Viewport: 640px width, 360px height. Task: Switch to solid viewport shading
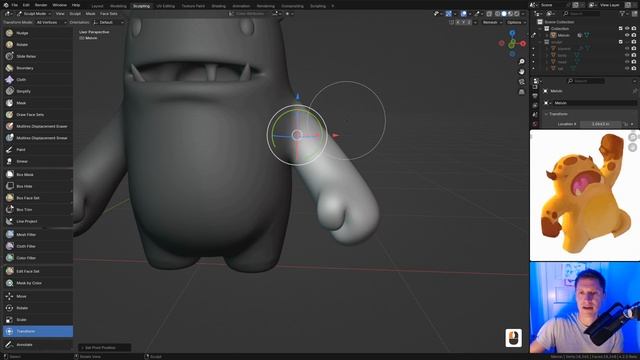(x=504, y=13)
